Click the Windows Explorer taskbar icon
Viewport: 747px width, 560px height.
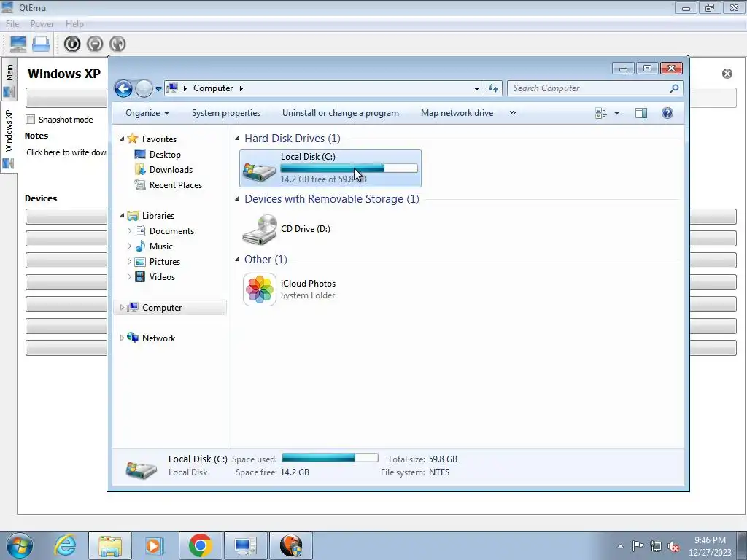point(110,545)
